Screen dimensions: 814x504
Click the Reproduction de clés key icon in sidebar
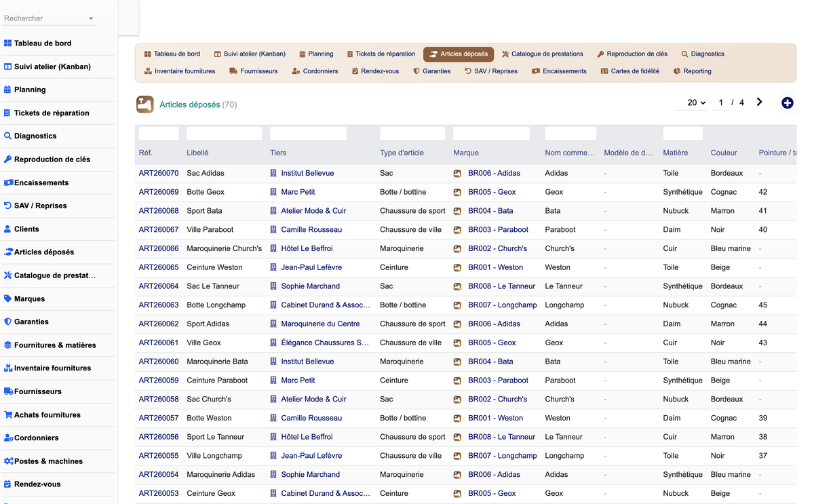[8, 159]
